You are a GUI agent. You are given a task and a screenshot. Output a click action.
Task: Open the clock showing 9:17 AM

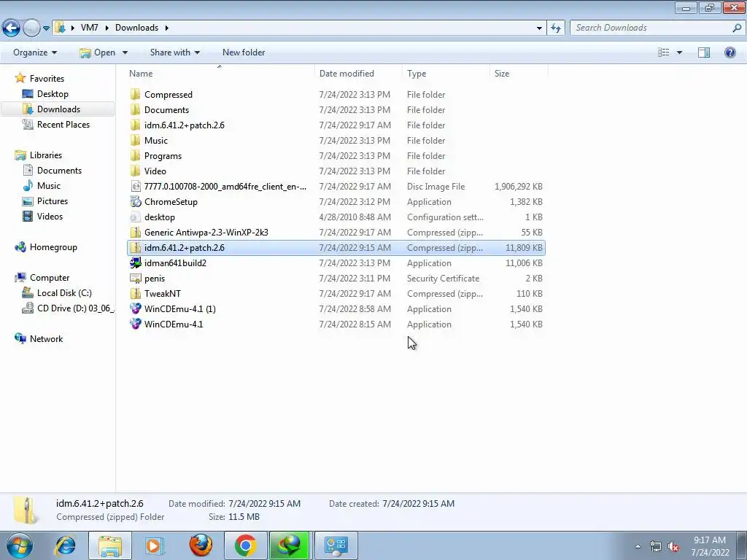point(710,545)
